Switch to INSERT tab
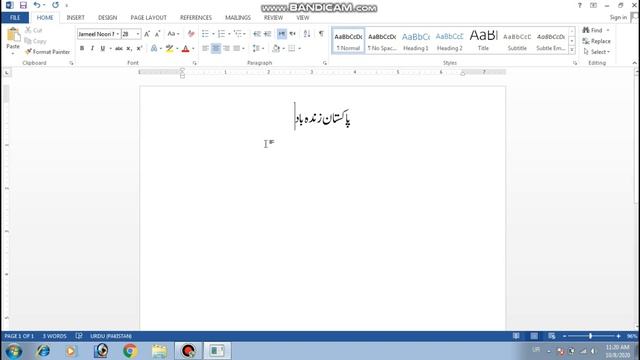Image resolution: width=640 pixels, height=360 pixels. (x=76, y=18)
